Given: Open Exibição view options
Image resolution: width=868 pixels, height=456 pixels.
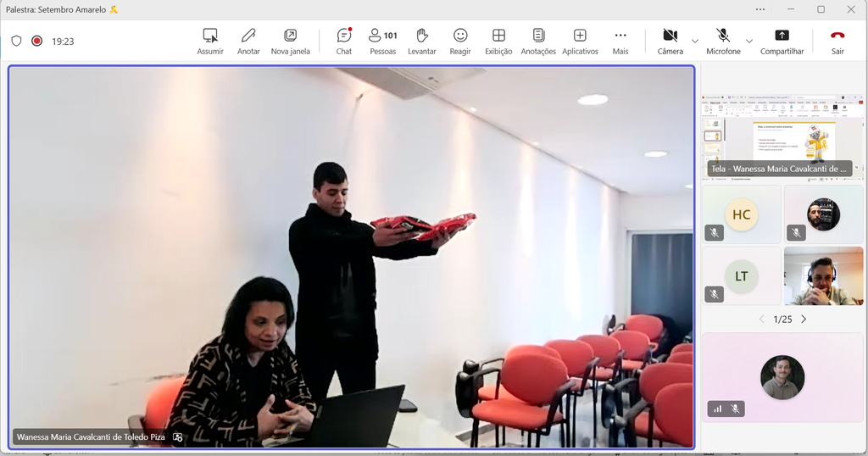Looking at the screenshot, I should [x=498, y=42].
